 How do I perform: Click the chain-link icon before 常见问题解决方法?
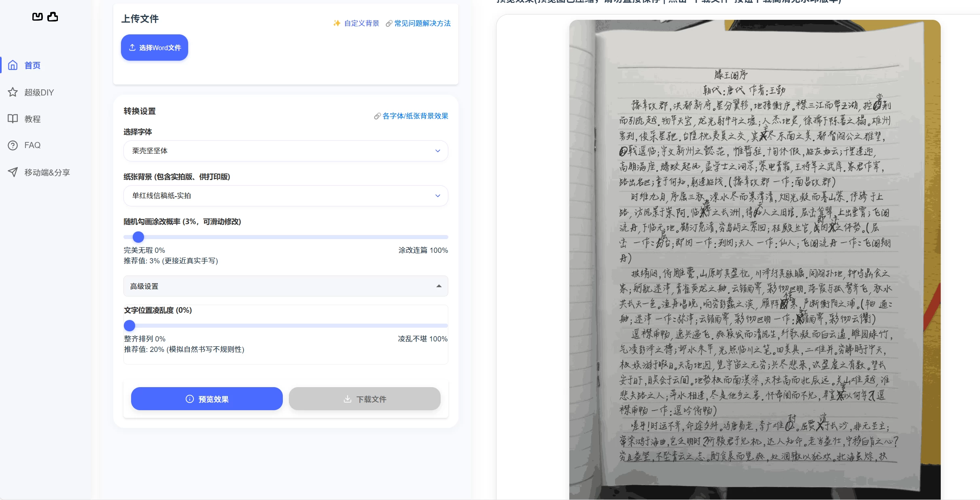tap(388, 23)
